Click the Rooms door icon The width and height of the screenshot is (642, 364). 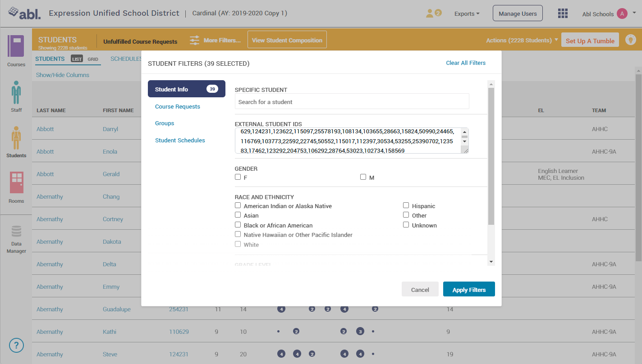[16, 183]
